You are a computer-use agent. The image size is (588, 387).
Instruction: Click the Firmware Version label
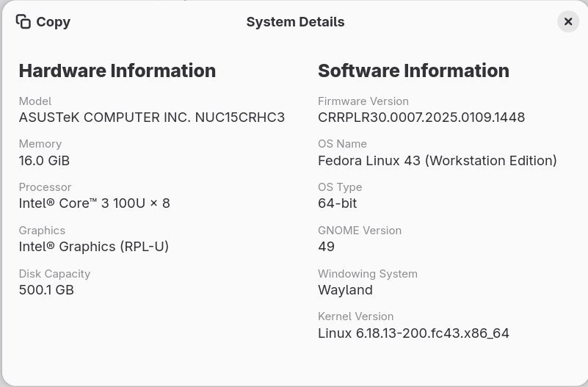(x=363, y=101)
